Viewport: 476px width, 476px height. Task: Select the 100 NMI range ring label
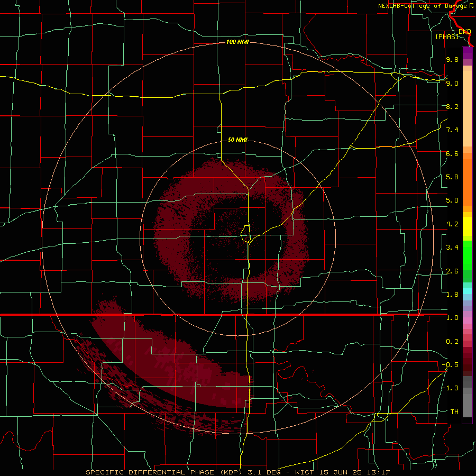[x=237, y=42]
